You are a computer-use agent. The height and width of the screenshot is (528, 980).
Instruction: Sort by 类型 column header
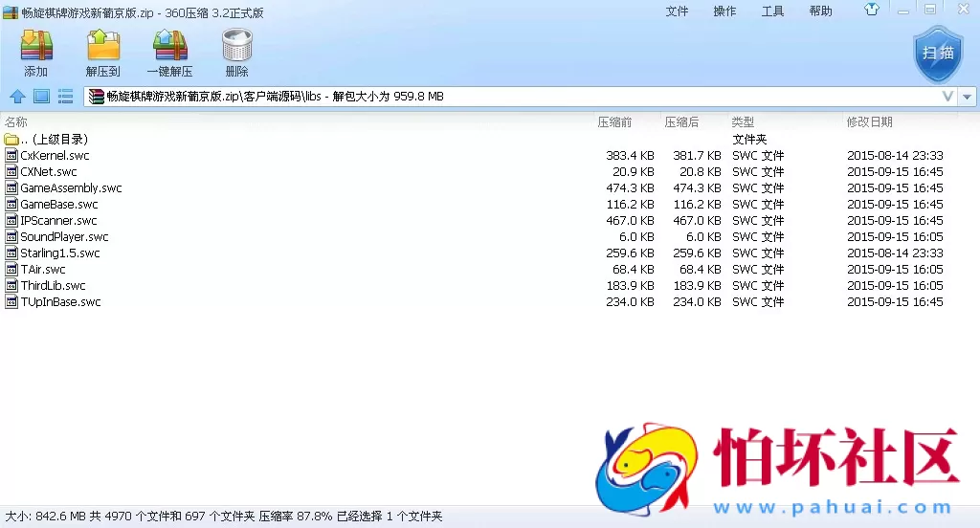743,121
